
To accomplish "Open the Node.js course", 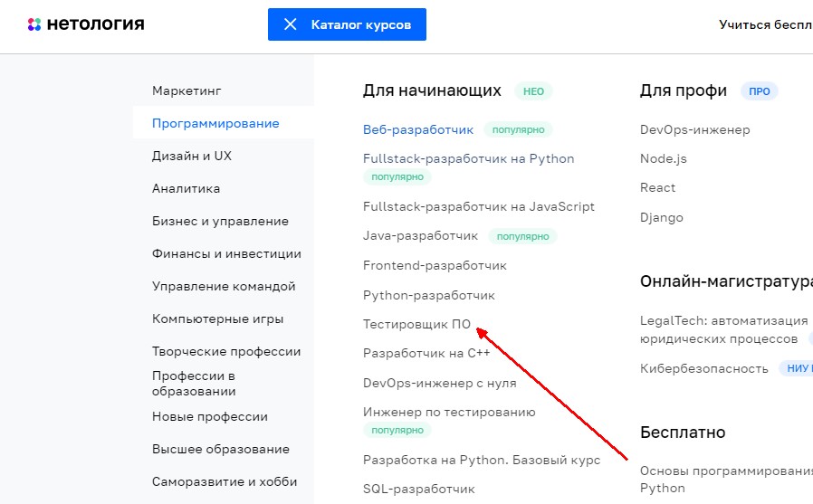I will coord(663,158).
